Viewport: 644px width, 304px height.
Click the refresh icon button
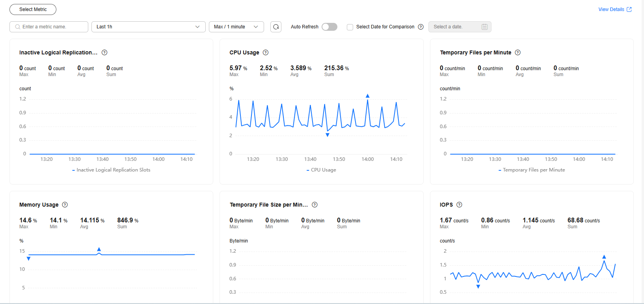click(276, 27)
